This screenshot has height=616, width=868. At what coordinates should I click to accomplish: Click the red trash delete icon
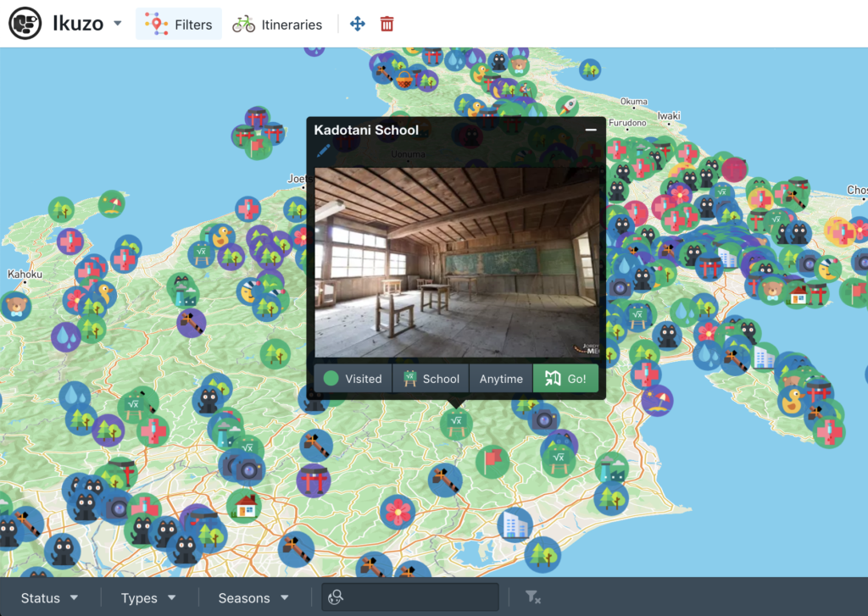pos(387,24)
